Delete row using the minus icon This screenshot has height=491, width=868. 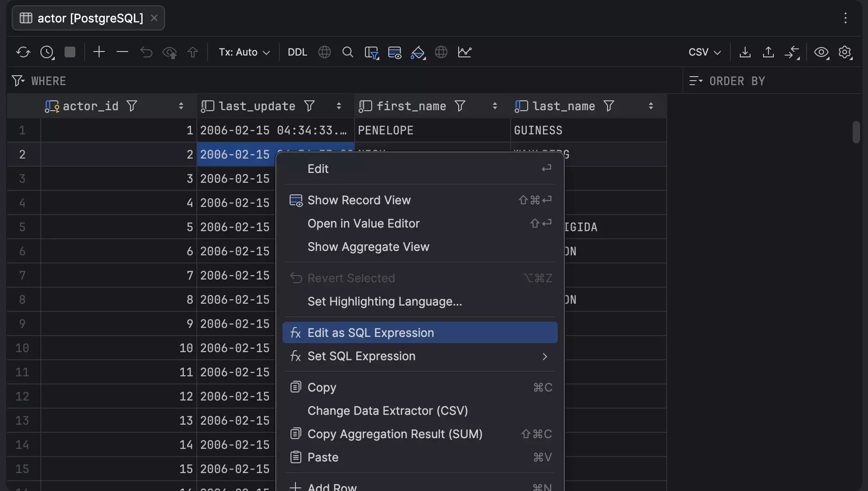pos(122,52)
